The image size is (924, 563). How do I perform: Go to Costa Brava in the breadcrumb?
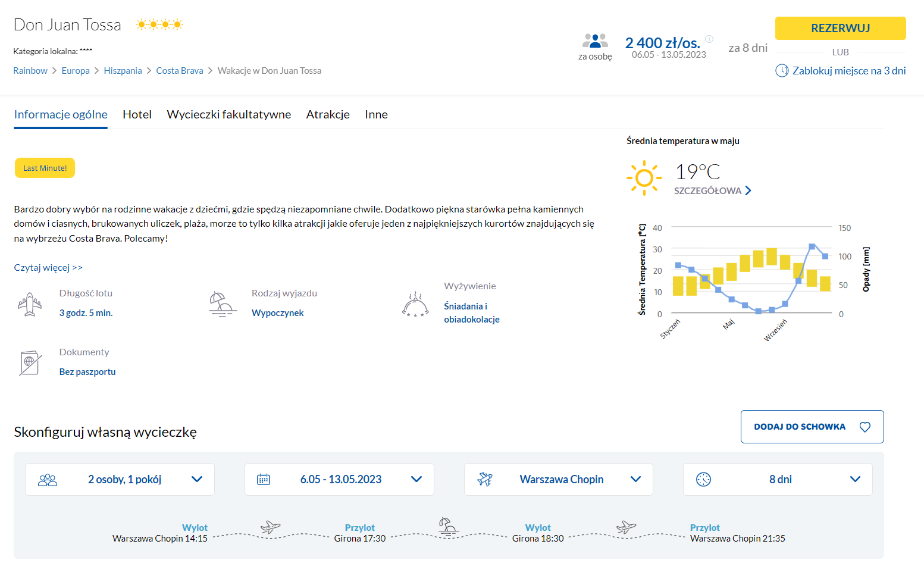[x=180, y=71]
